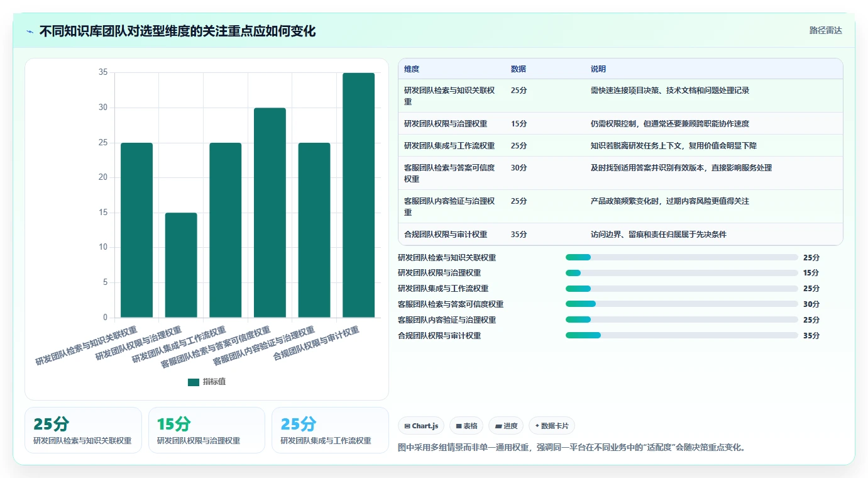The width and height of the screenshot is (868, 478).
Task: Toggle the 指标值 legend swatch
Action: pos(194,382)
